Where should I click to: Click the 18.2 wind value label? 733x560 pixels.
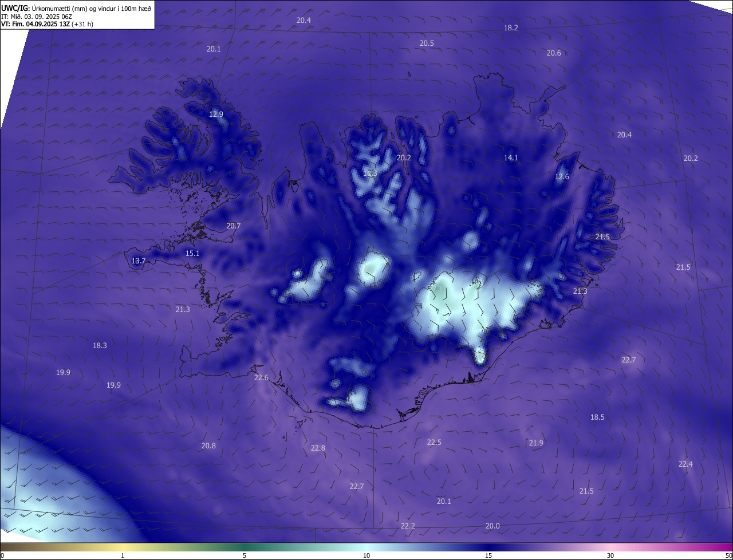pyautogui.click(x=511, y=27)
